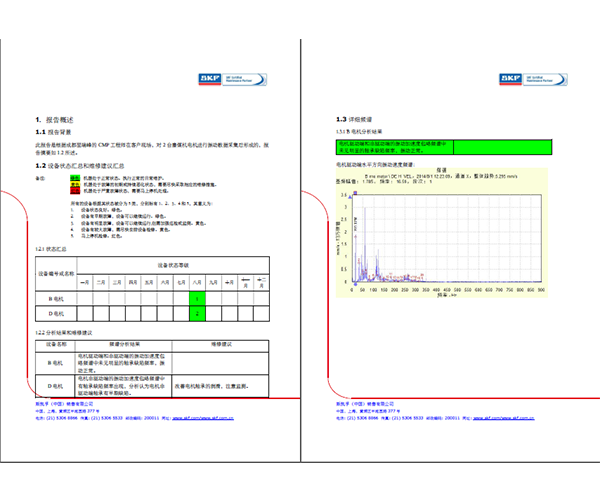Click the D电机 row in the analysis table
Viewport: 600px width, 500px height.
[x=56, y=384]
